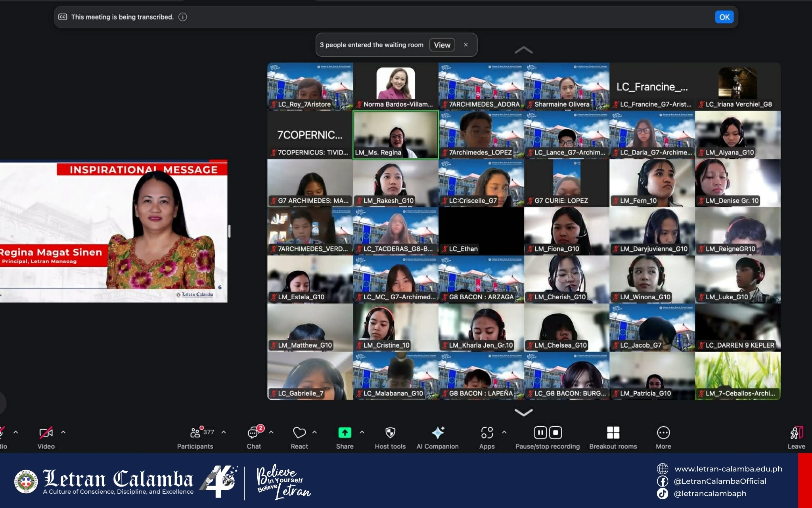The image size is (812, 508).
Task: Dismiss the waiting room notification
Action: pyautogui.click(x=466, y=45)
